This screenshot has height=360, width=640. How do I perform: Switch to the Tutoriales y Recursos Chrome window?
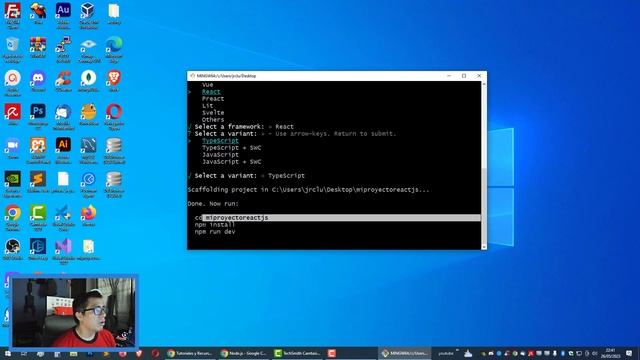[190, 353]
